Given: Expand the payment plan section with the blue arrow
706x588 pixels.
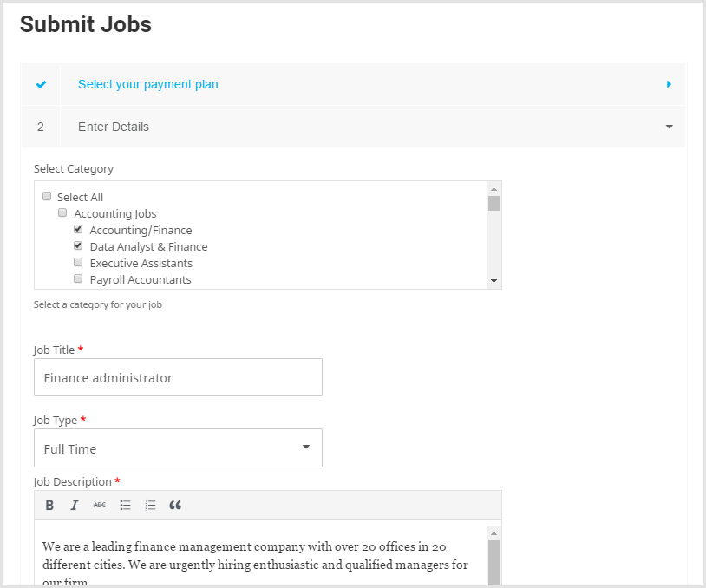Looking at the screenshot, I should point(669,84).
